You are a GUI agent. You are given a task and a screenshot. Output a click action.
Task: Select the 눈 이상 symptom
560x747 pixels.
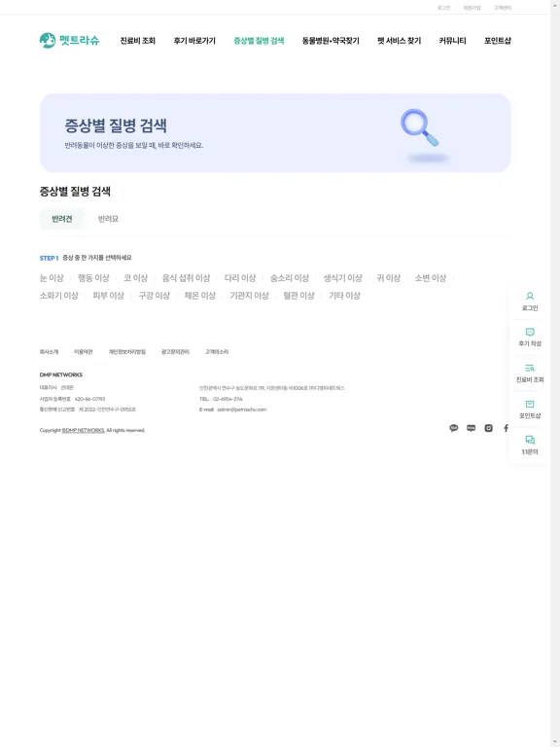click(x=52, y=278)
